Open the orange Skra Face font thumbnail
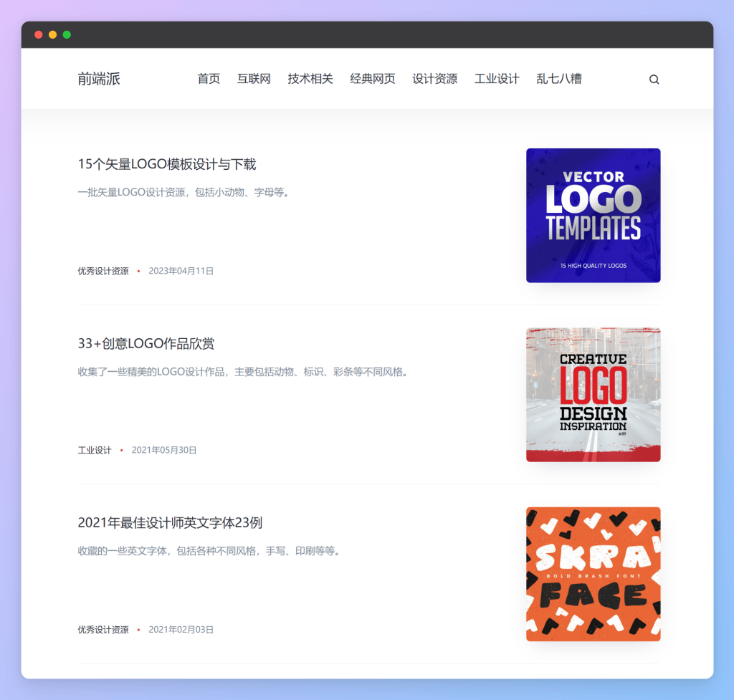 coord(593,574)
